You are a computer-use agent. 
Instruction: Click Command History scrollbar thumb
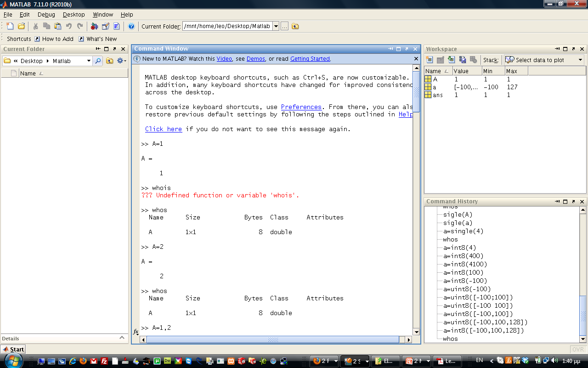point(583,316)
